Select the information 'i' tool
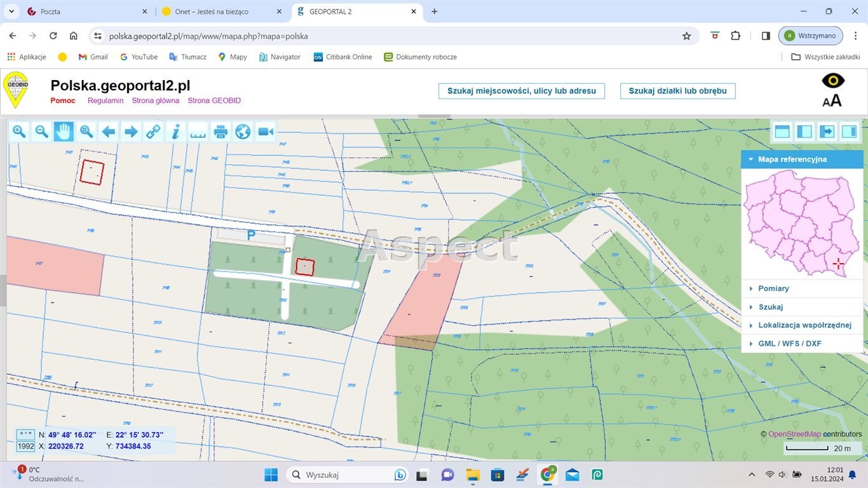 point(176,132)
